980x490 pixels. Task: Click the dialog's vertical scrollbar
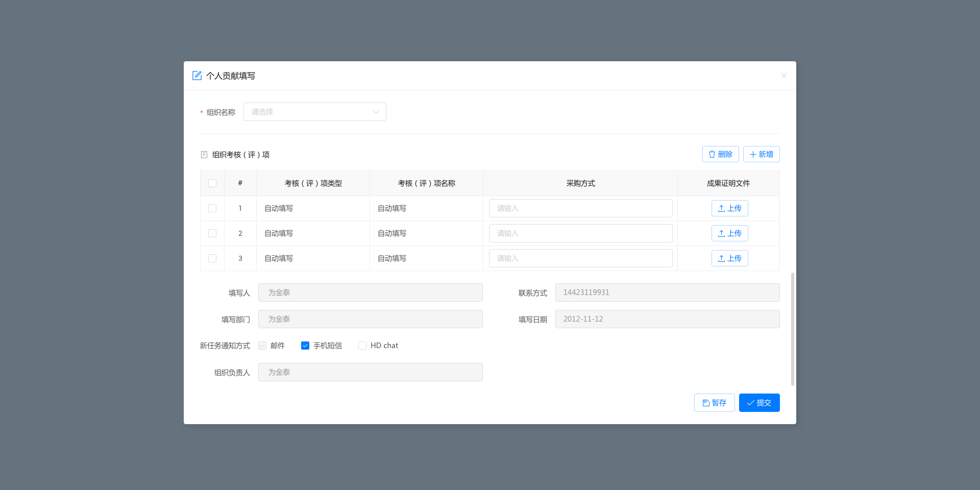[x=793, y=329]
